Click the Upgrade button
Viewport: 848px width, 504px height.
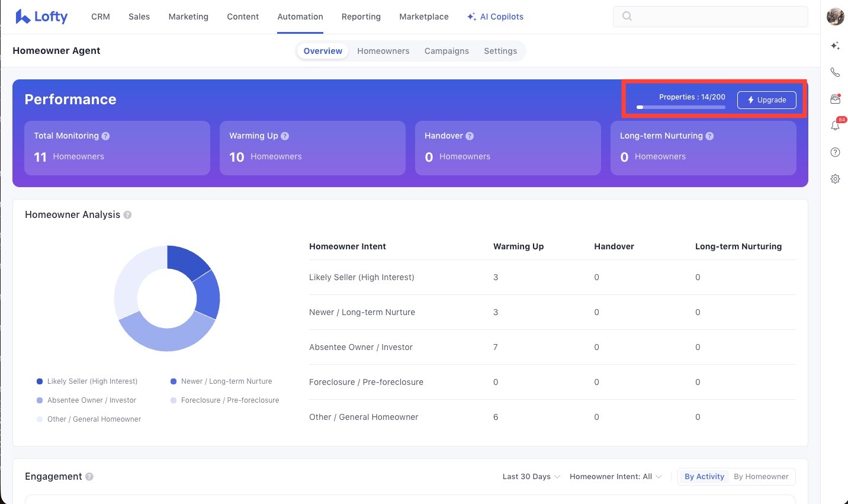tap(766, 100)
